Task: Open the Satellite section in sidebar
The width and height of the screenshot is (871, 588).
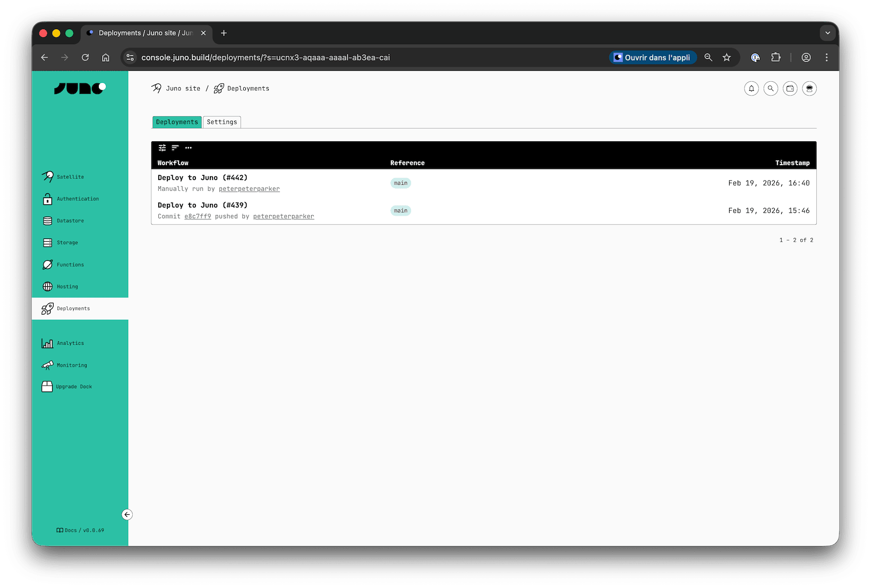Action: pyautogui.click(x=70, y=176)
